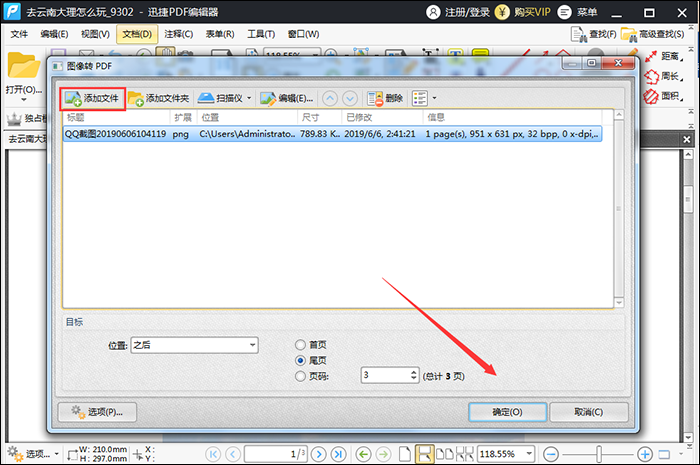700x465 pixels.
Task: Click the page number spinner field
Action: [x=389, y=375]
